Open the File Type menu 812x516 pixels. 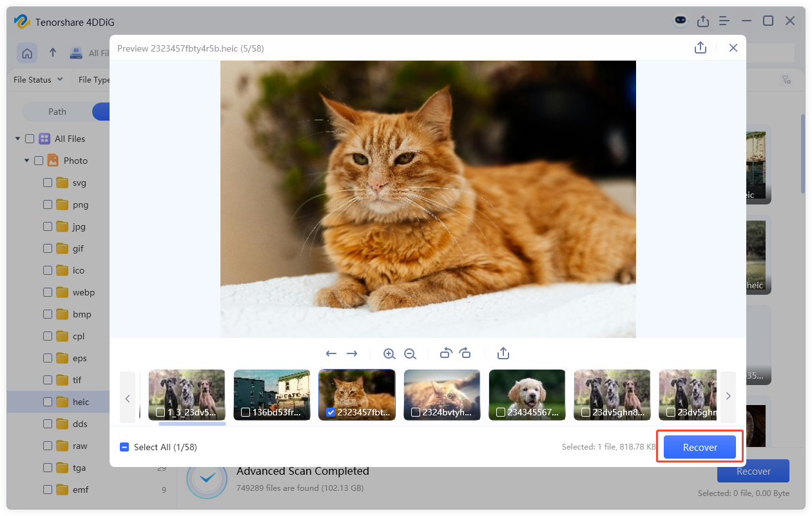pyautogui.click(x=95, y=79)
